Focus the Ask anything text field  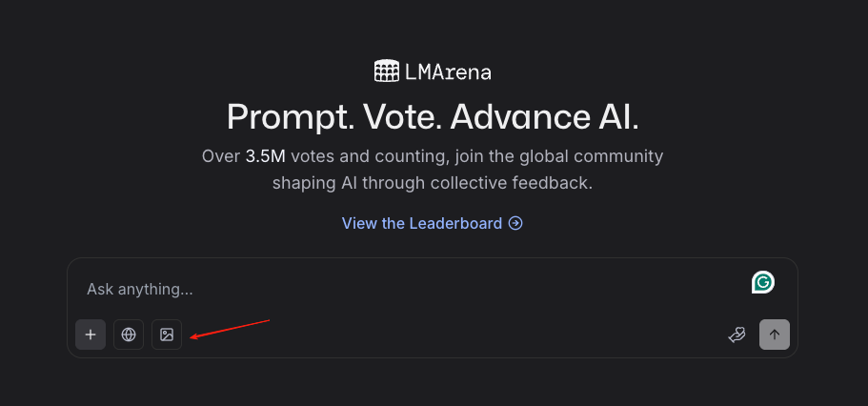pyautogui.click(x=381, y=289)
